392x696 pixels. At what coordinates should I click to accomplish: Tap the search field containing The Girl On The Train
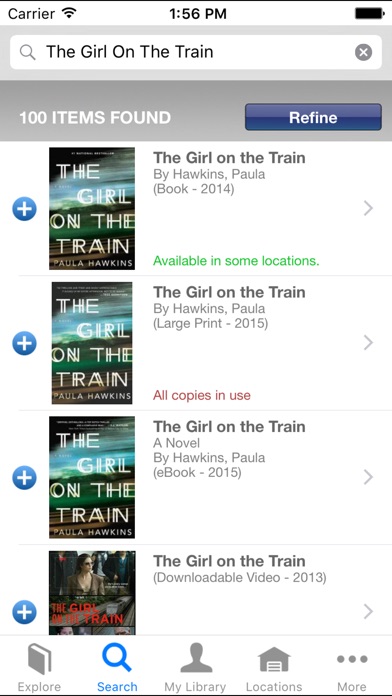(196, 52)
